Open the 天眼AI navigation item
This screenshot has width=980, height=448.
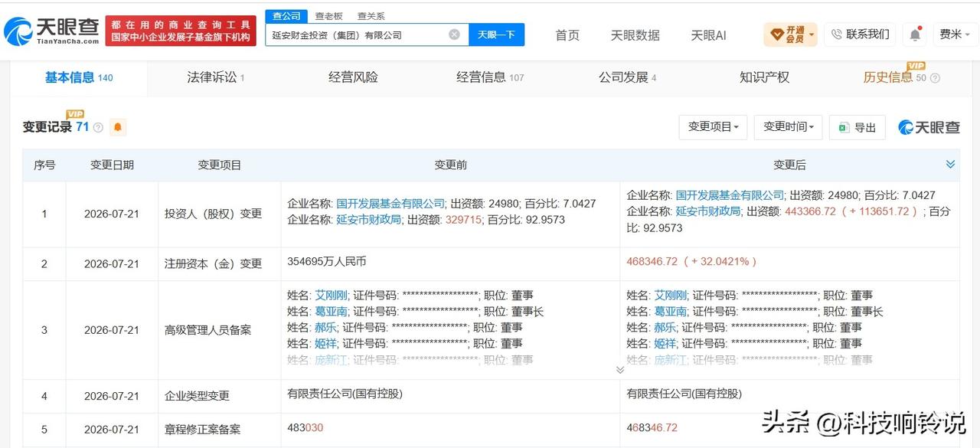708,35
